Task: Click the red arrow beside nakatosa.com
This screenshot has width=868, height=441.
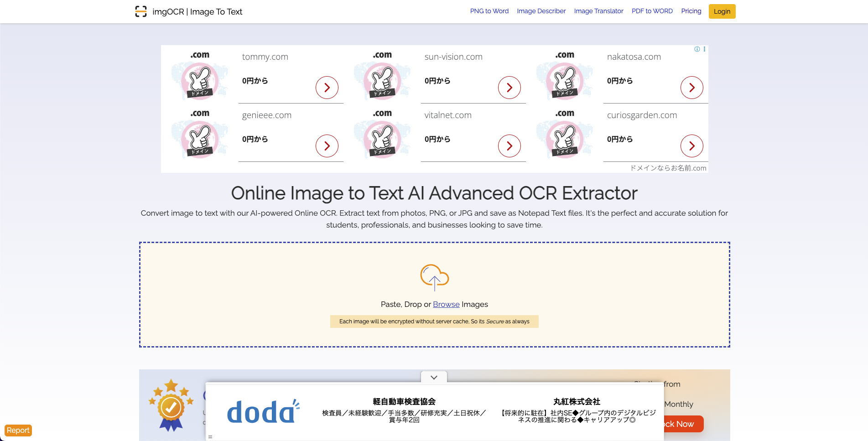Action: point(691,88)
